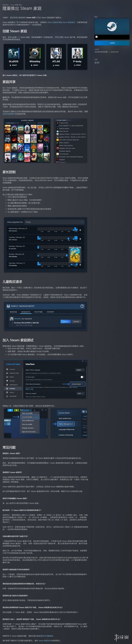Open the 'No beta chosen' dropdown
132x644 pixels.
pos(78,384)
